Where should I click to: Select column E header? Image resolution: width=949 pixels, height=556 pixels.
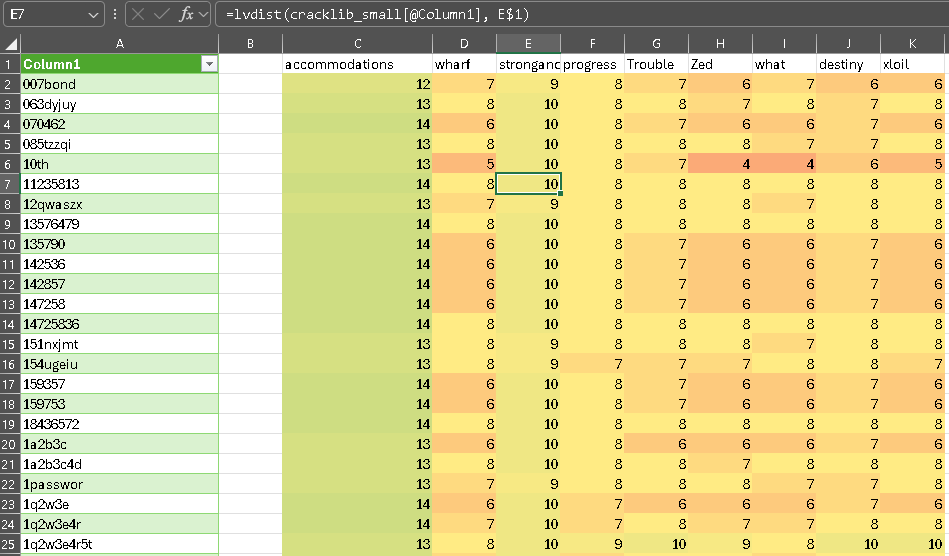528,44
